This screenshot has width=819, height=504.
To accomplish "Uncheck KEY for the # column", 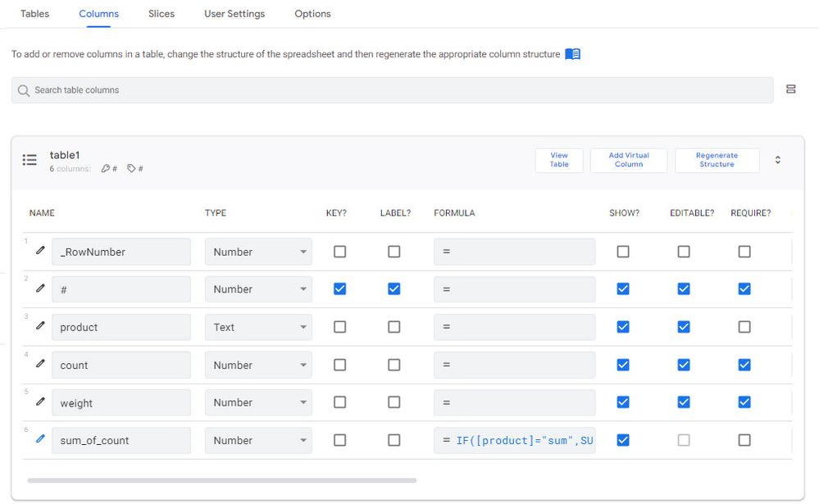I will pyautogui.click(x=339, y=288).
